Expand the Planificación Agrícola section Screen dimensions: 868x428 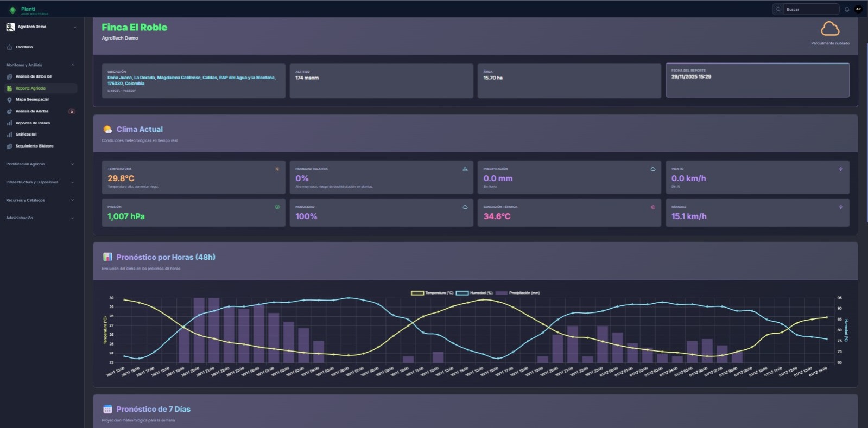coord(73,164)
